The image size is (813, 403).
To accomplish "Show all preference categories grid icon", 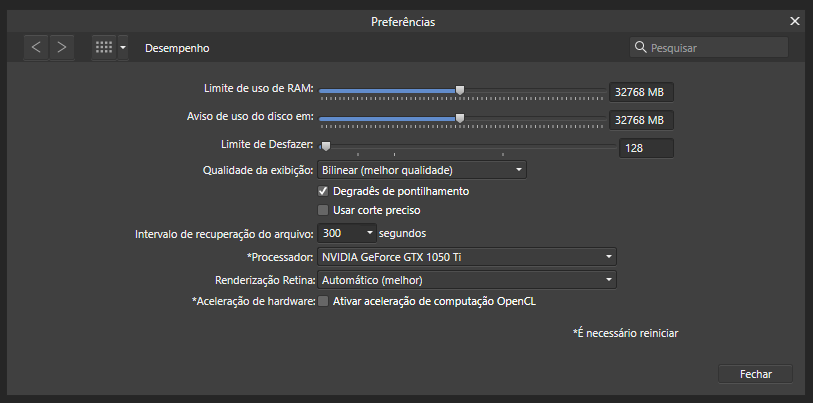I will coord(104,48).
